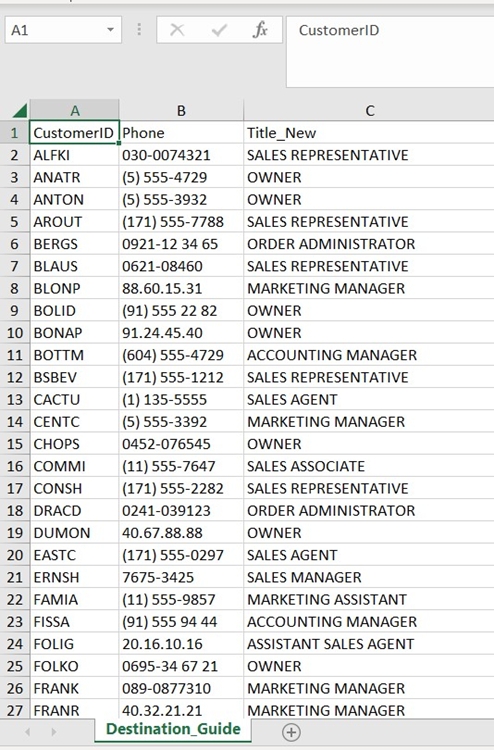
Task: Click the formula bar resize dots handle
Action: tap(139, 30)
